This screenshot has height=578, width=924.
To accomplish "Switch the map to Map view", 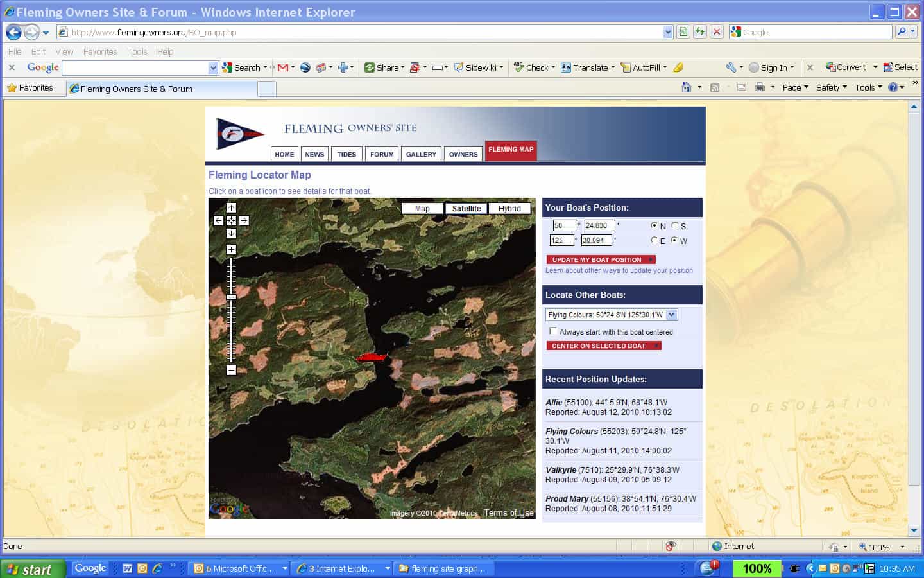I will tap(422, 208).
